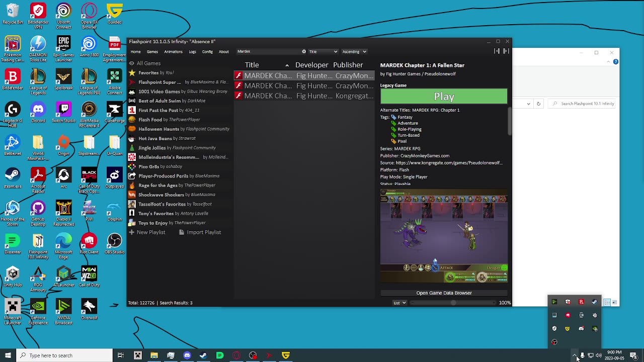The height and width of the screenshot is (362, 644).
Task: Open File Explorer from the taskbar
Action: pos(154,355)
